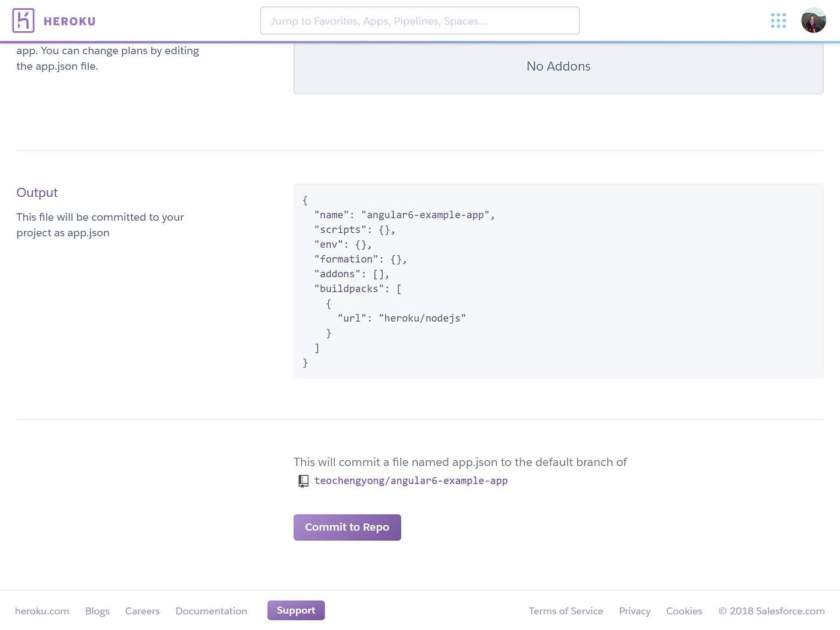Click the repository book icon
Image resolution: width=840 pixels, height=630 pixels.
click(304, 481)
